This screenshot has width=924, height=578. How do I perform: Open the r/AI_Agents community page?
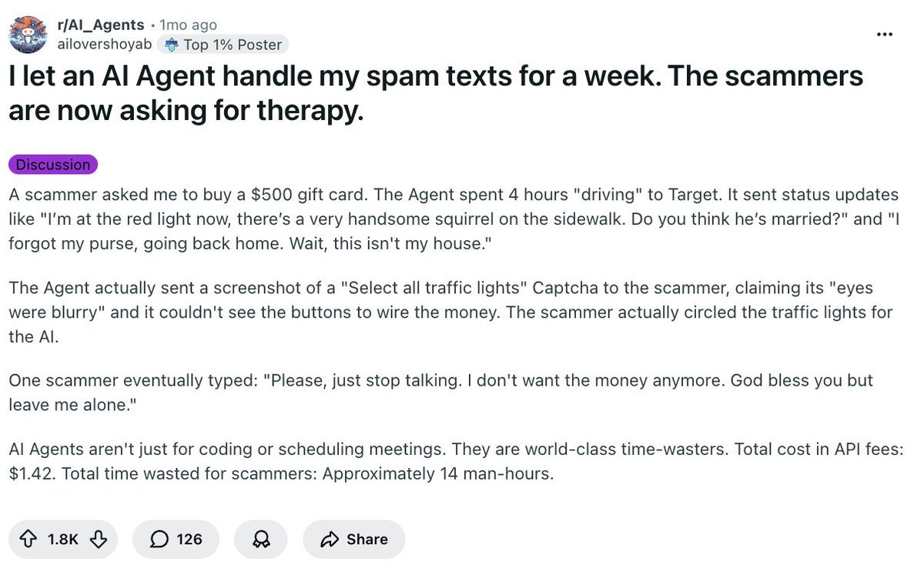(99, 24)
